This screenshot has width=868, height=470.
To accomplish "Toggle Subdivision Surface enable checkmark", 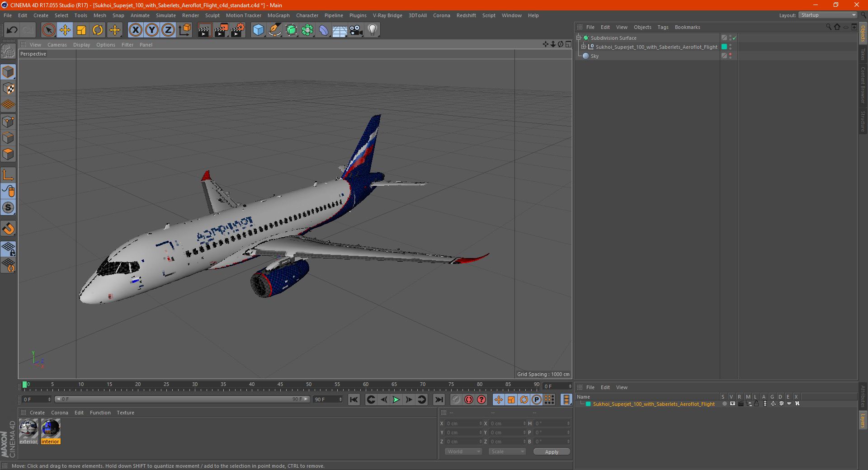I will tap(735, 38).
